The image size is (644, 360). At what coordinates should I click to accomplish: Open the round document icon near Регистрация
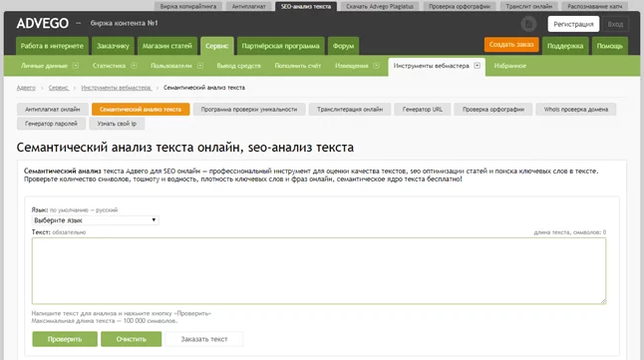tap(528, 24)
